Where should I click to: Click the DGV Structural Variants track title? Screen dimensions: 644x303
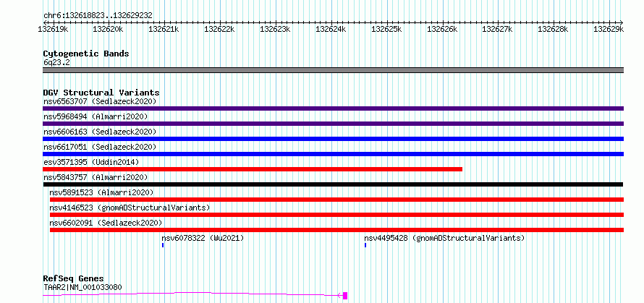(101, 93)
